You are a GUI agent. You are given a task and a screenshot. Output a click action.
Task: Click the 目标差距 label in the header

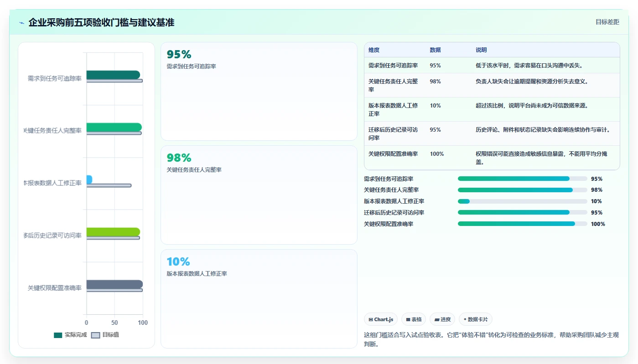pyautogui.click(x=607, y=22)
